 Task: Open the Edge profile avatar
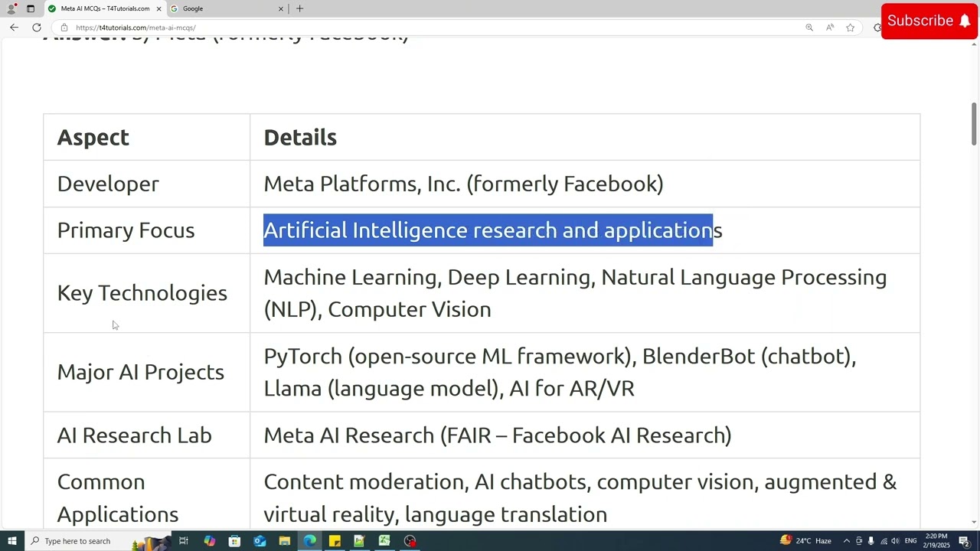coord(11,8)
